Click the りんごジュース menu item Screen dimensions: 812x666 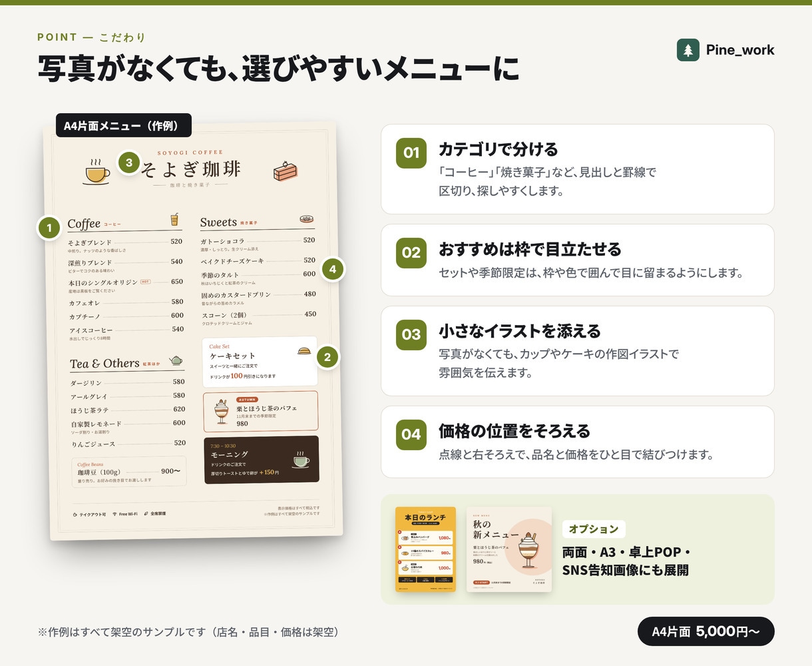coord(129,444)
